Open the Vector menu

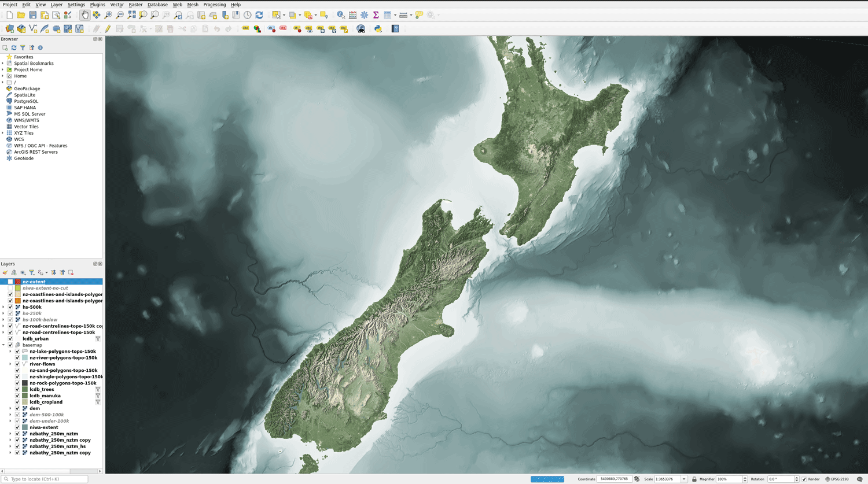tap(117, 5)
